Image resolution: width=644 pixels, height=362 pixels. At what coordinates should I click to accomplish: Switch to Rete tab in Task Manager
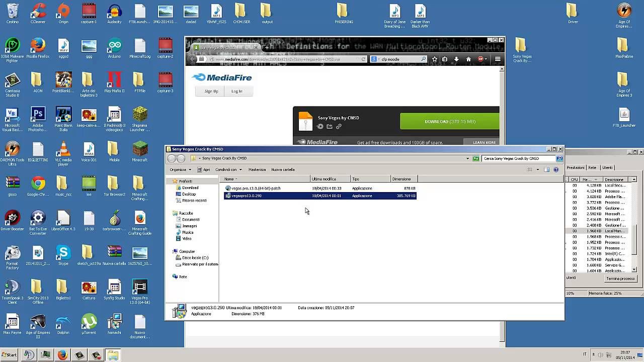592,167
